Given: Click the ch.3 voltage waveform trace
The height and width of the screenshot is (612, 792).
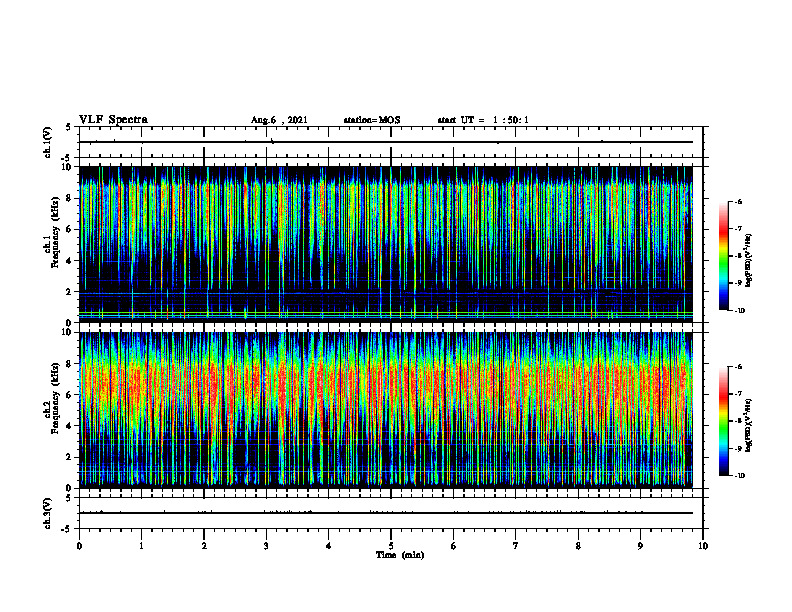Looking at the screenshot, I should point(386,513).
